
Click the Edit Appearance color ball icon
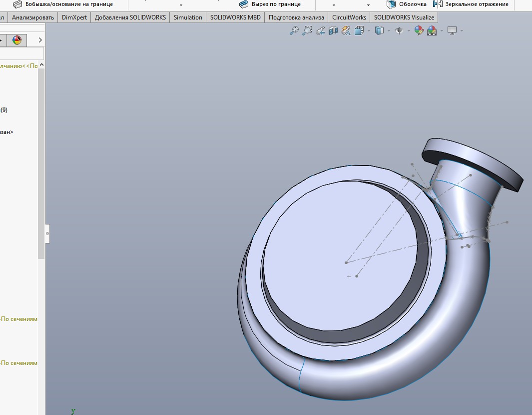click(419, 31)
